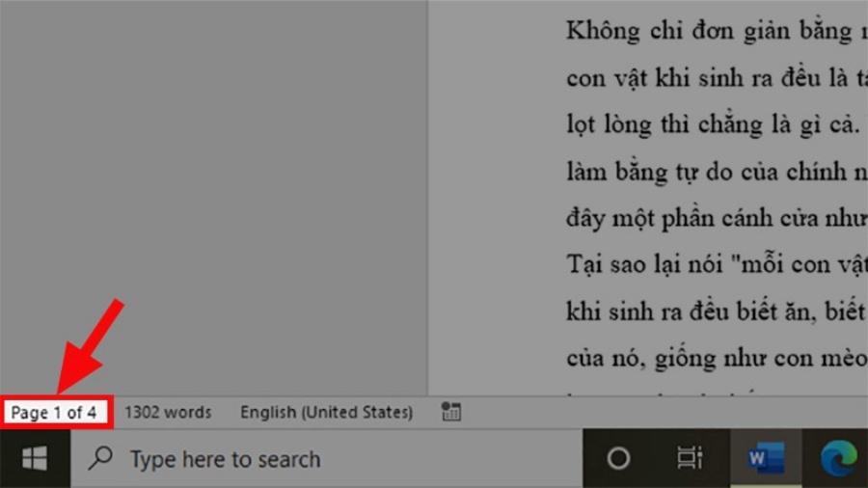This screenshot has height=488, width=868.
Task: Click line starting 'làm bằng tự do'
Action: (714, 172)
